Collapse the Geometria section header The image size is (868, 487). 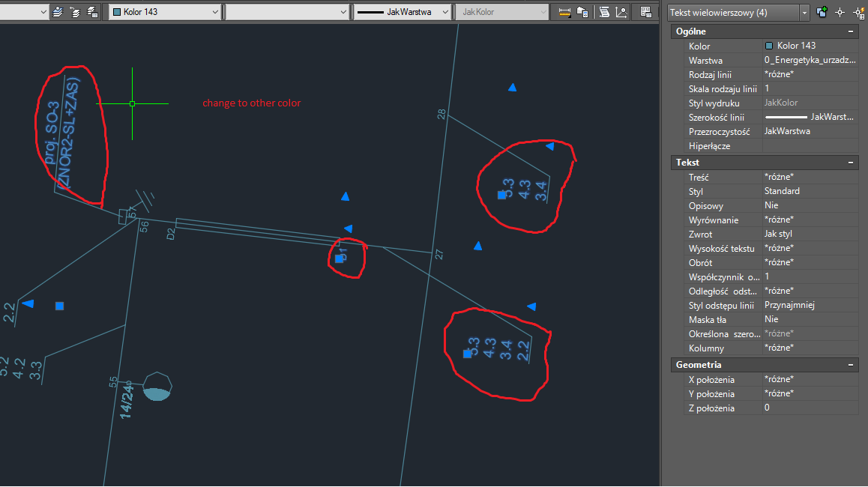coord(851,364)
